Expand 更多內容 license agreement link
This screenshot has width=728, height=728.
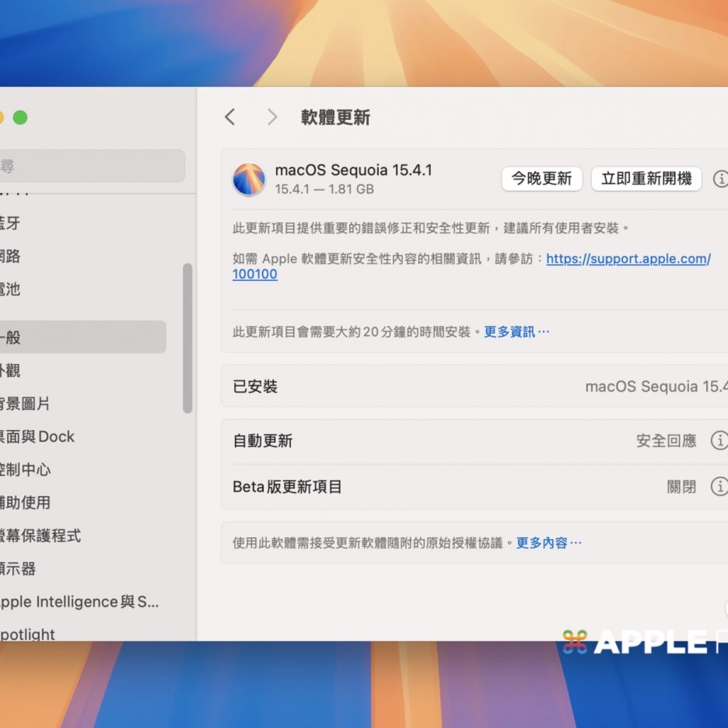pyautogui.click(x=548, y=543)
